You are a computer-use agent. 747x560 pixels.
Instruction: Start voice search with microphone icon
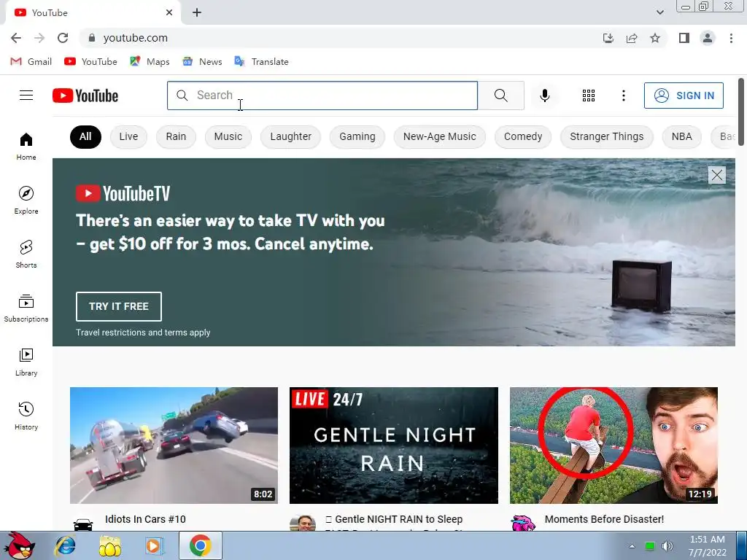544,96
